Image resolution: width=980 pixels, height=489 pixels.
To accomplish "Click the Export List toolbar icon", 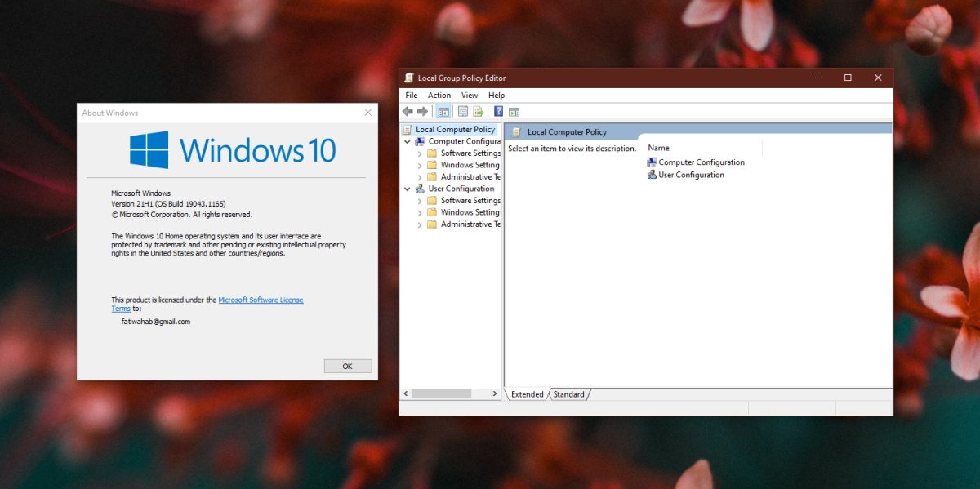I will click(479, 111).
